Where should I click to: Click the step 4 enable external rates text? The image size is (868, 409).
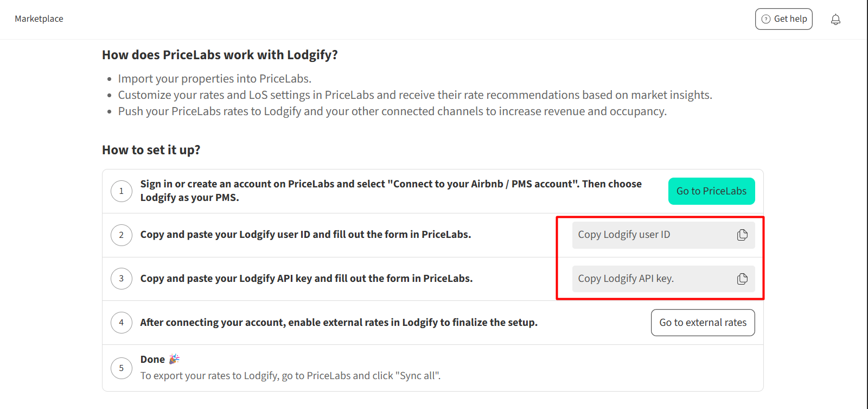tap(339, 323)
